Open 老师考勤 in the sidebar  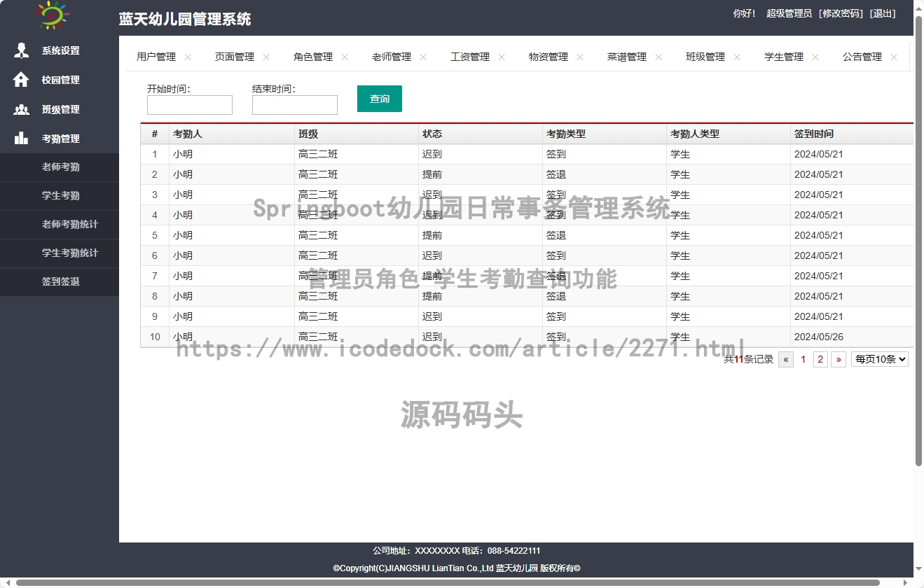click(60, 167)
